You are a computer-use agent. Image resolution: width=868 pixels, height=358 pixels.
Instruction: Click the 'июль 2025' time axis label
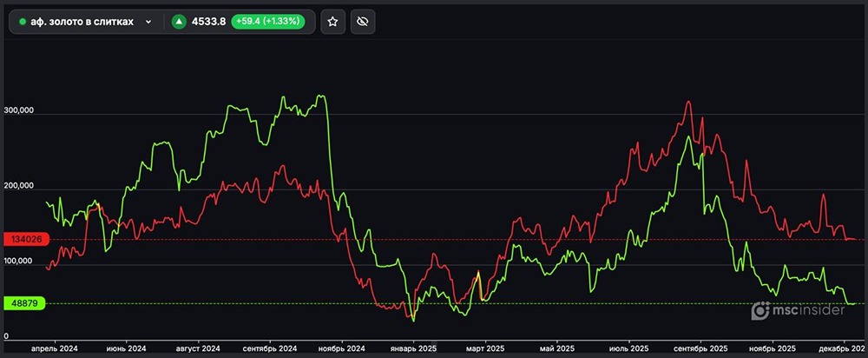point(628,348)
